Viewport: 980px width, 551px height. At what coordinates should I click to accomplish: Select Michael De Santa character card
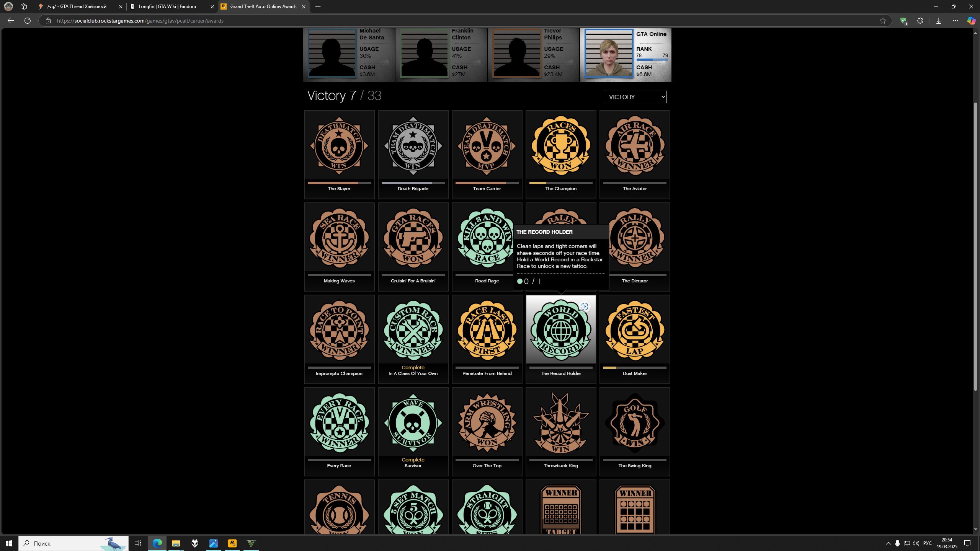coord(349,55)
